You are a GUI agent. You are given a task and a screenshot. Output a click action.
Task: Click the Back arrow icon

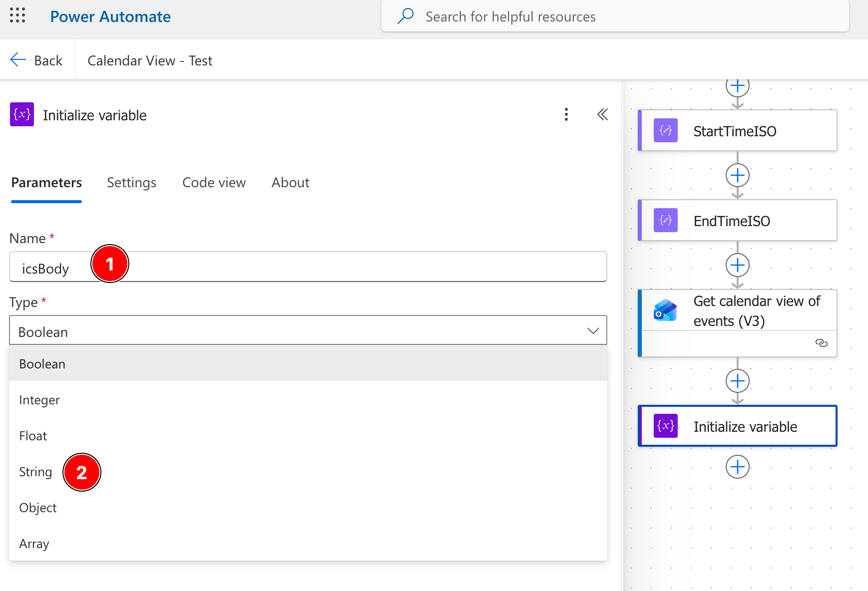18,60
